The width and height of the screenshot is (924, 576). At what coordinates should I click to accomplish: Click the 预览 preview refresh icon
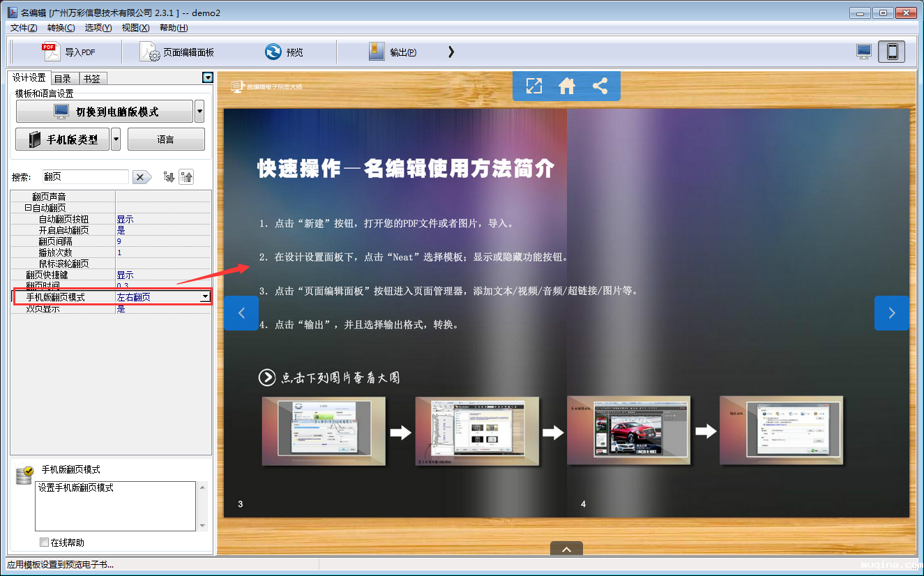(x=273, y=52)
